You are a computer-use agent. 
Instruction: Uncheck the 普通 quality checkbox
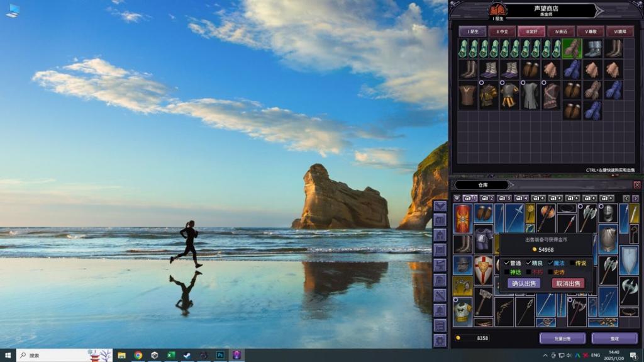pos(506,263)
